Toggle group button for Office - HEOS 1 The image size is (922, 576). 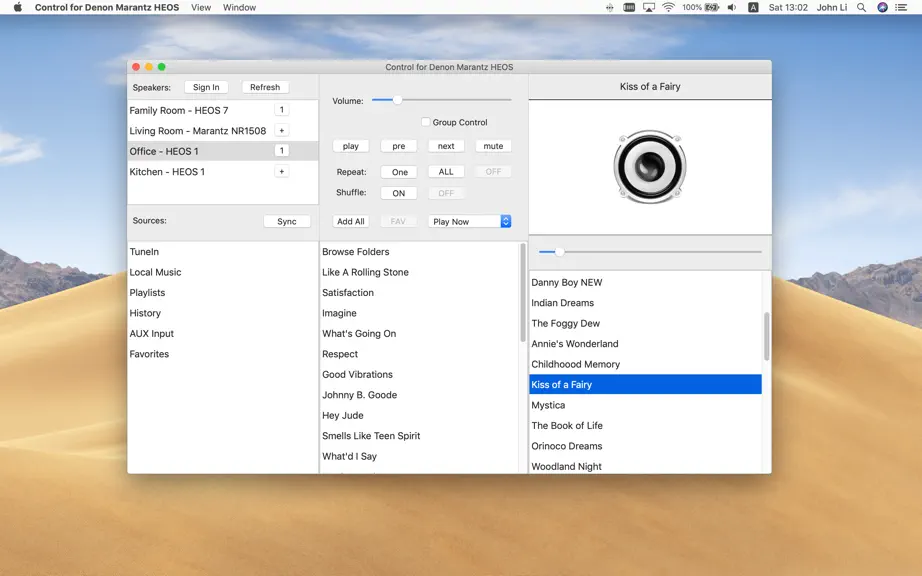pyautogui.click(x=282, y=151)
